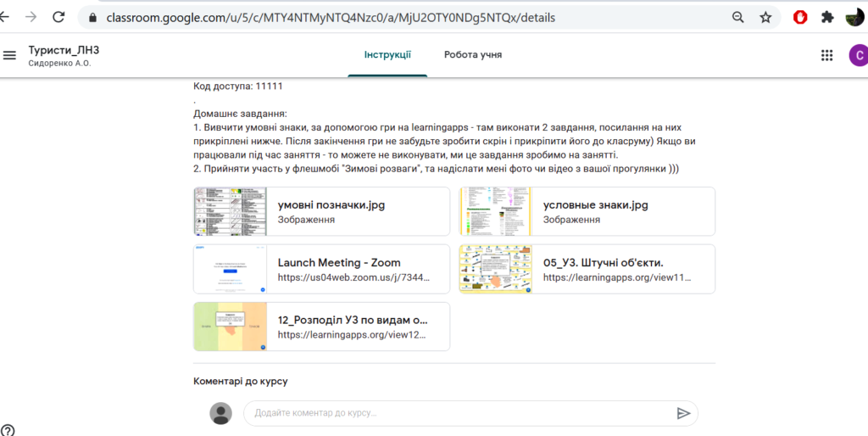
Task: Select the Інструкції tab
Action: [x=387, y=55]
